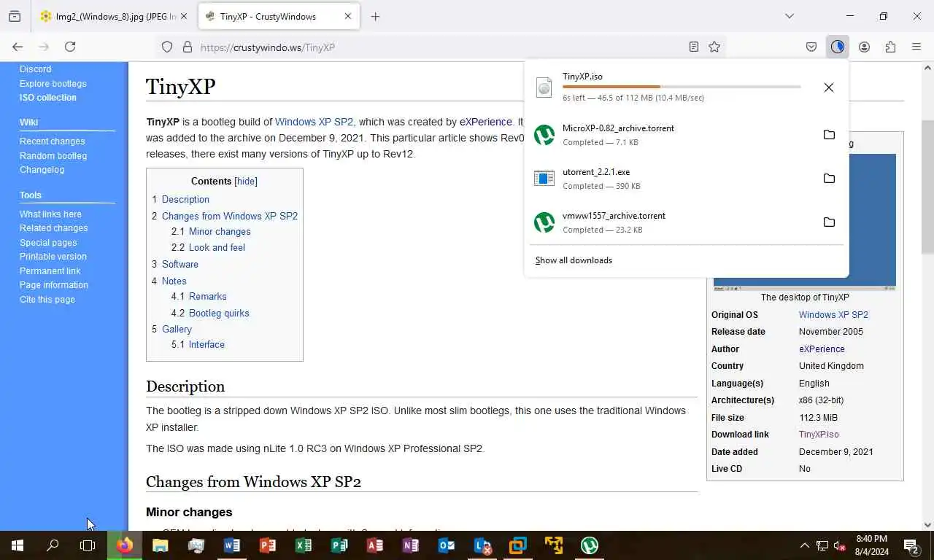Viewport: 934px width, 560px height.
Task: Click Show all downloads
Action: tap(574, 260)
